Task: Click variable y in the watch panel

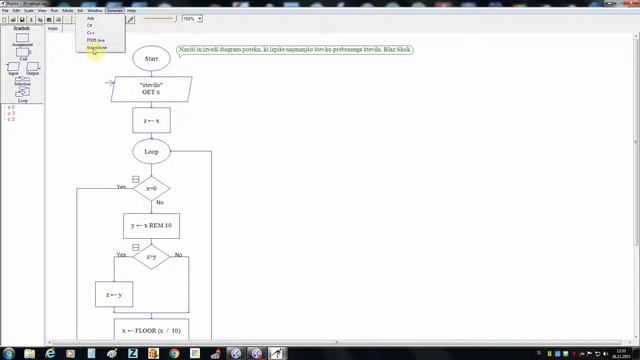Action: (11, 113)
